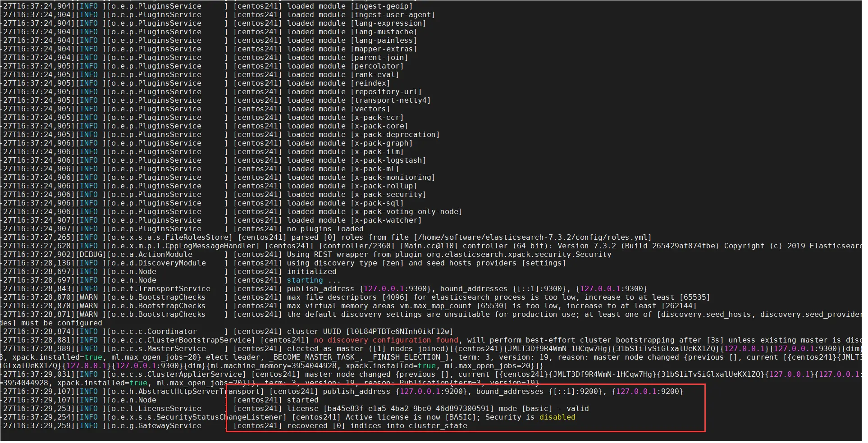Click the _FINISH_ELECTION_ text
The width and height of the screenshot is (868, 443).
coord(407,357)
